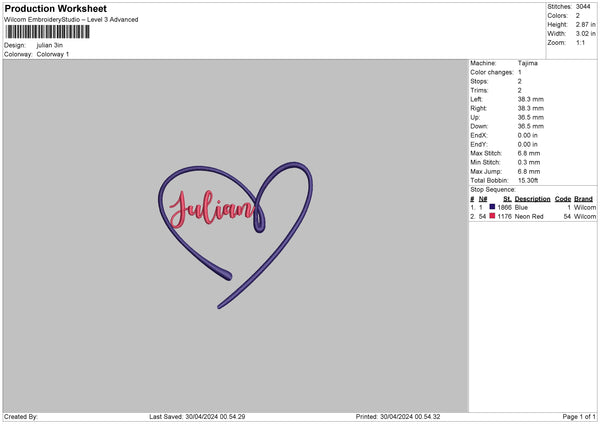Click the stitch count 1176 in the Neon Red row

(x=504, y=217)
